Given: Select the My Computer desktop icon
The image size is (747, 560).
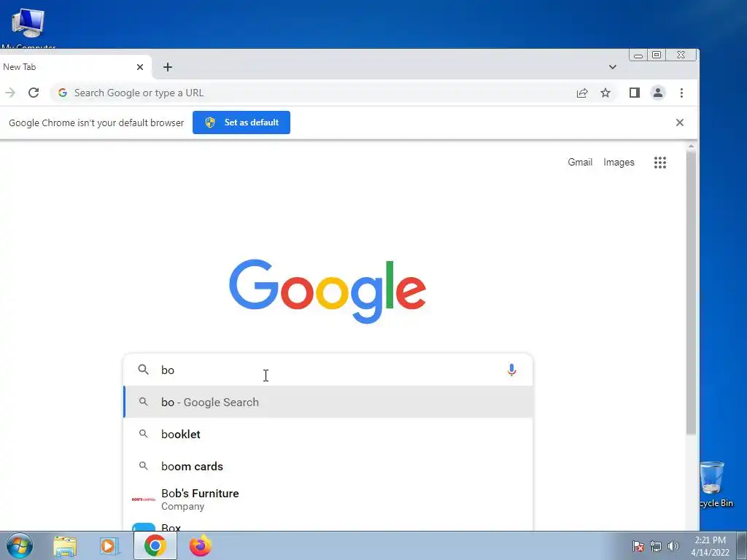Looking at the screenshot, I should click(28, 28).
